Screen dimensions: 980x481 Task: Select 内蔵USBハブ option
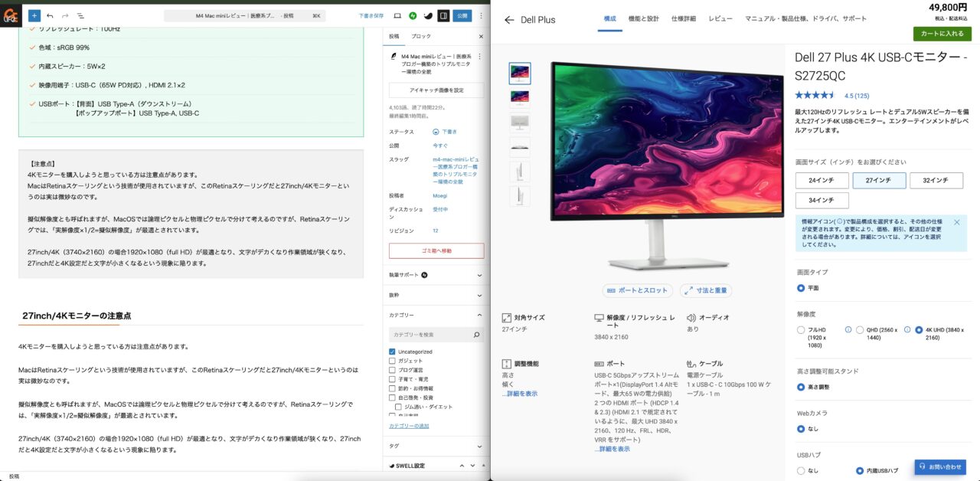(860, 471)
